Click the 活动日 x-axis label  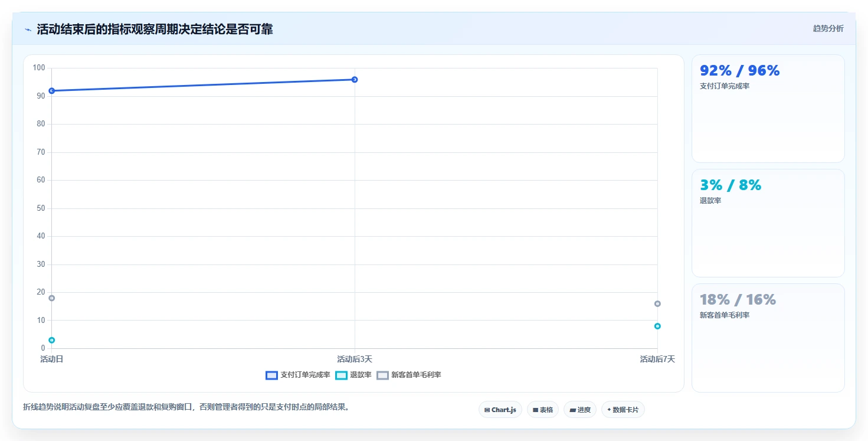[x=52, y=359]
